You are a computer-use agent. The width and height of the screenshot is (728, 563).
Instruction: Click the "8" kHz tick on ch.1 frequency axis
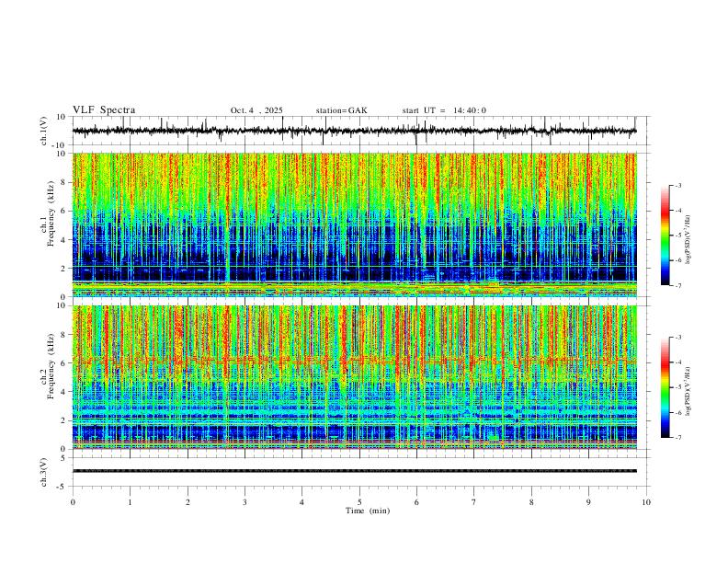coord(63,182)
